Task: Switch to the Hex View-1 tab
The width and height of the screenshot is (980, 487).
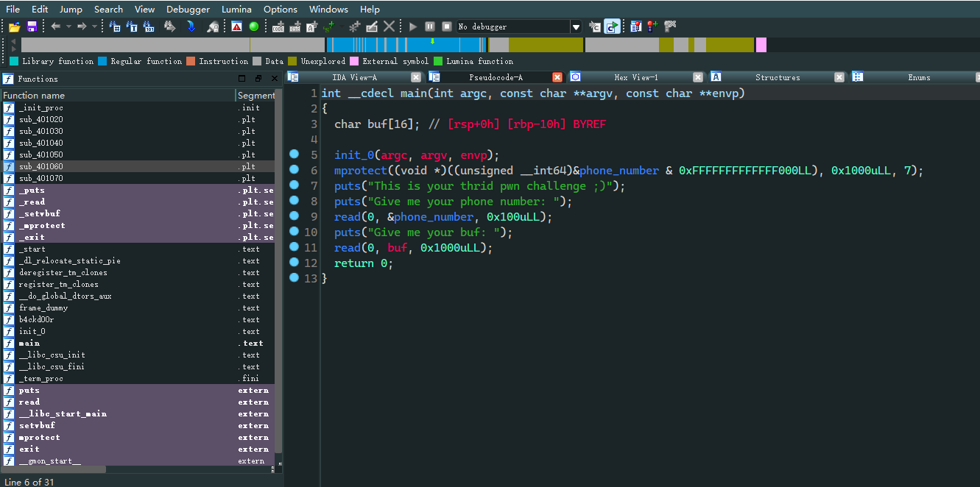Action: click(x=635, y=77)
